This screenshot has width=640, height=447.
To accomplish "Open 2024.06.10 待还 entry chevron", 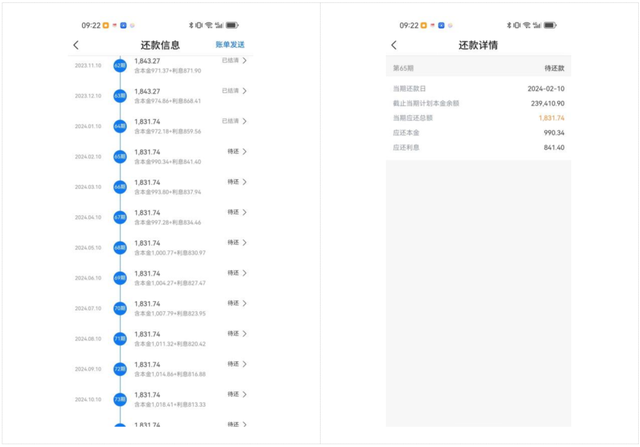I will (244, 273).
